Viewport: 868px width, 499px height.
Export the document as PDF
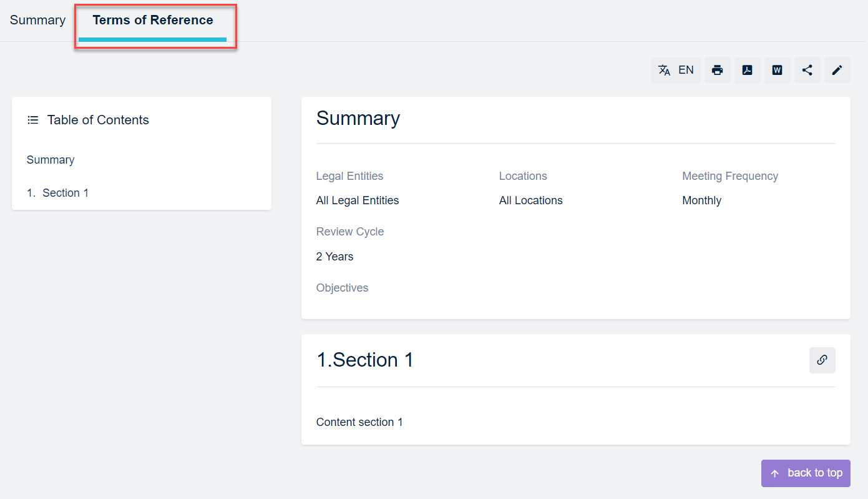(x=747, y=70)
